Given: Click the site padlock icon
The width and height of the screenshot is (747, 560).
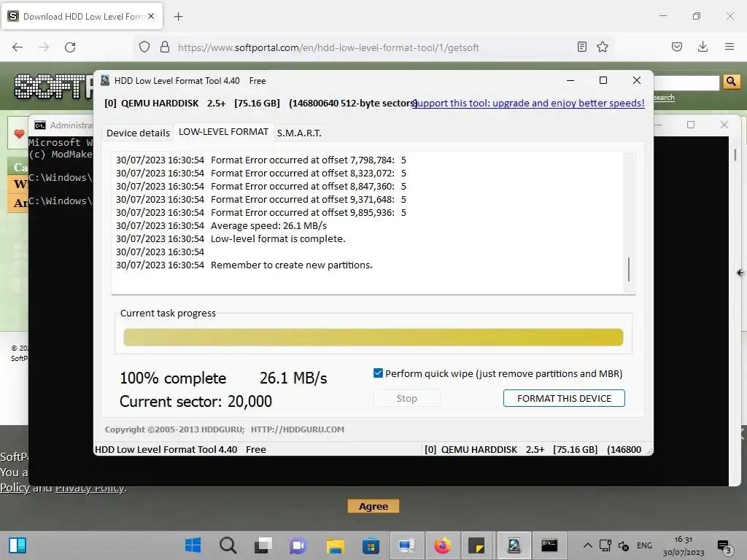Looking at the screenshot, I should (x=165, y=47).
